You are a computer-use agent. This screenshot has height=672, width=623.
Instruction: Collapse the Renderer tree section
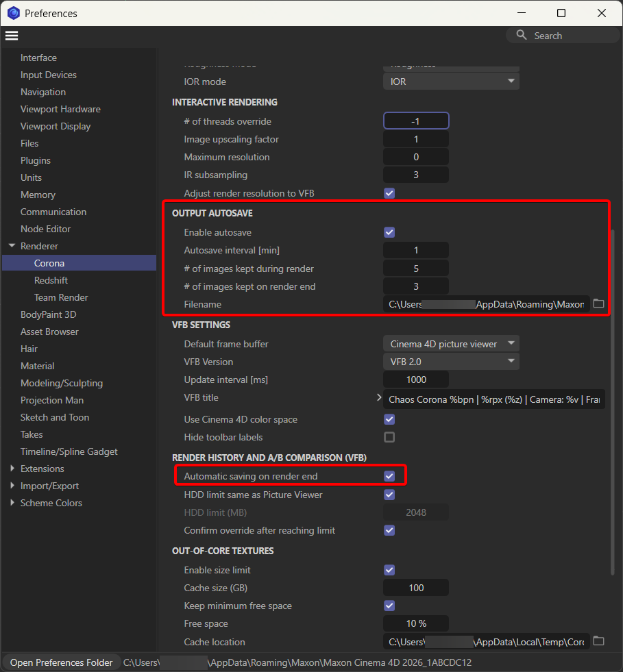coord(12,245)
